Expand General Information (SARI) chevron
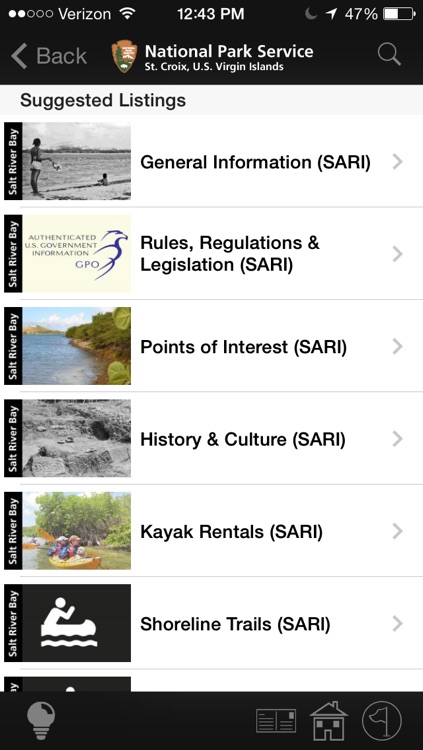The height and width of the screenshot is (750, 423). pos(397,162)
